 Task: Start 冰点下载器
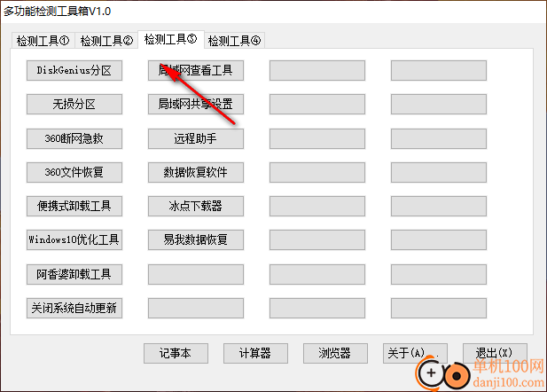[196, 206]
